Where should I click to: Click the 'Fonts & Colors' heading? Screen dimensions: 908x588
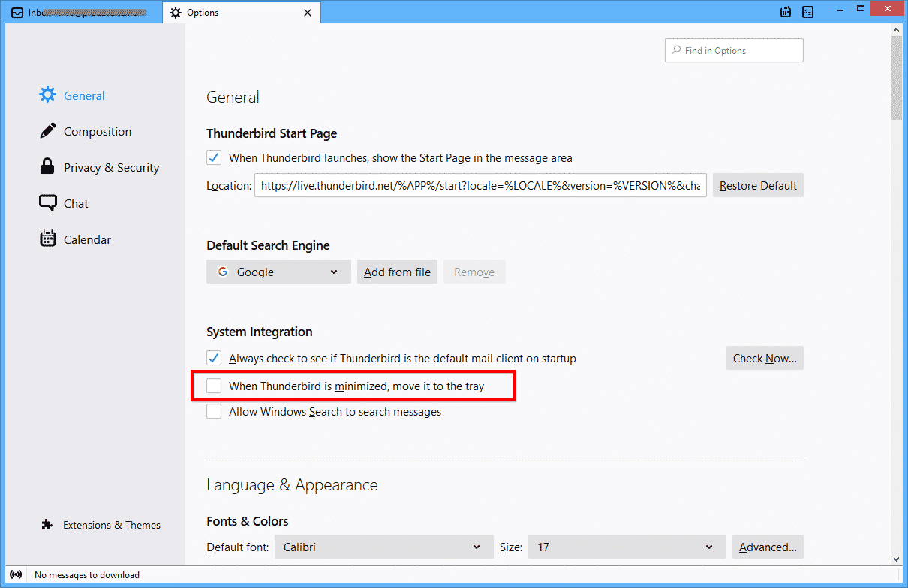(x=248, y=521)
